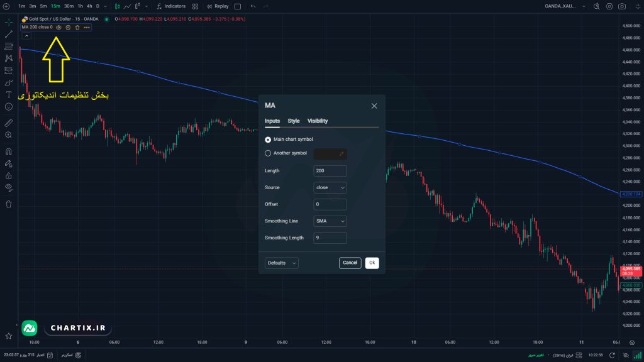This screenshot has height=362, width=644.
Task: Select the Text annotation tool
Action: [x=9, y=94]
